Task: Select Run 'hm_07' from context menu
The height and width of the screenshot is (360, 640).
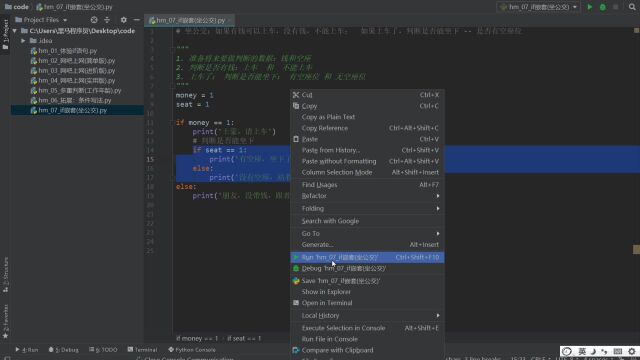Action: 367,258
